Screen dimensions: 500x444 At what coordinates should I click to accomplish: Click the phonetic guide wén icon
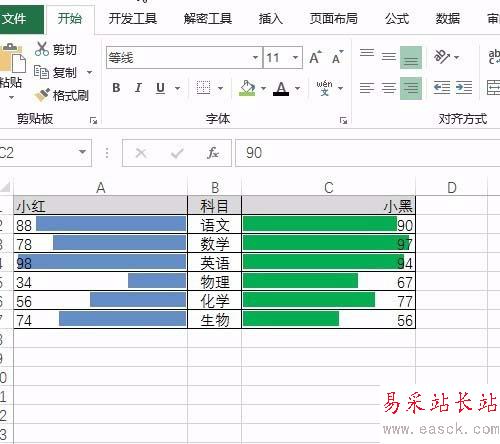(324, 88)
